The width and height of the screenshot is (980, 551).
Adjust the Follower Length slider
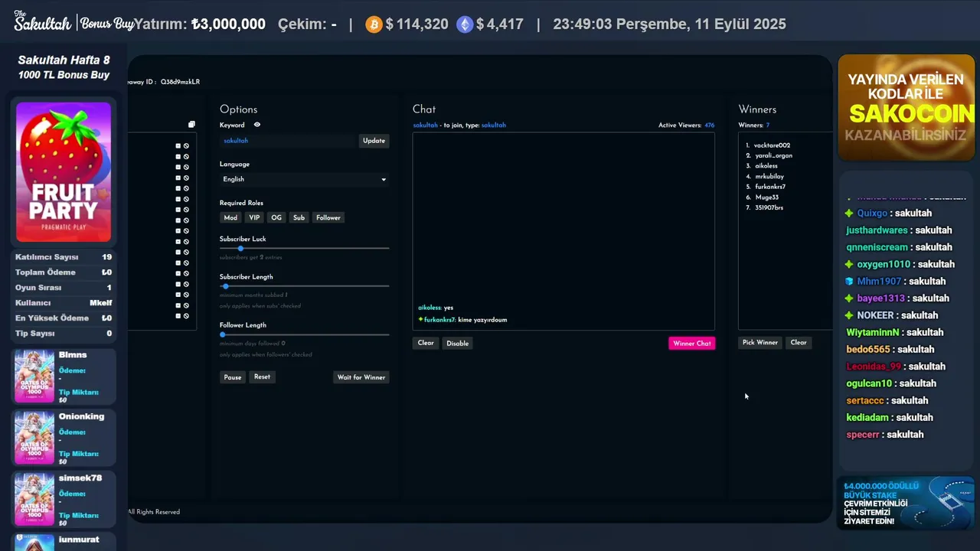[223, 334]
